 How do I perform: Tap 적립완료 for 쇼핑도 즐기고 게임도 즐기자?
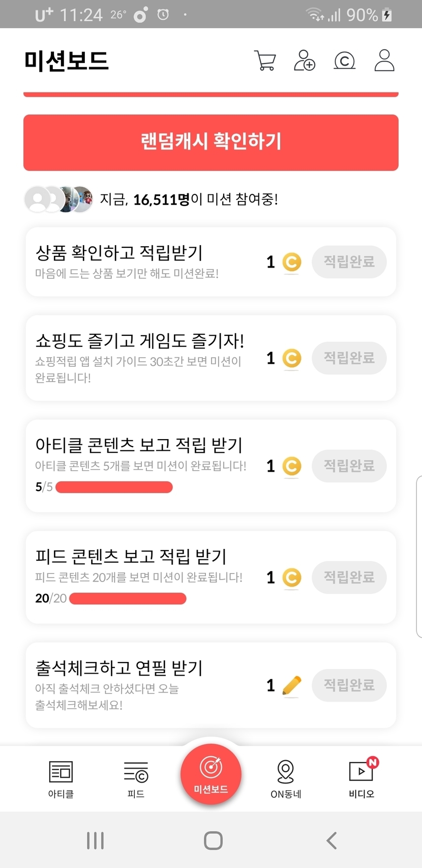[349, 358]
